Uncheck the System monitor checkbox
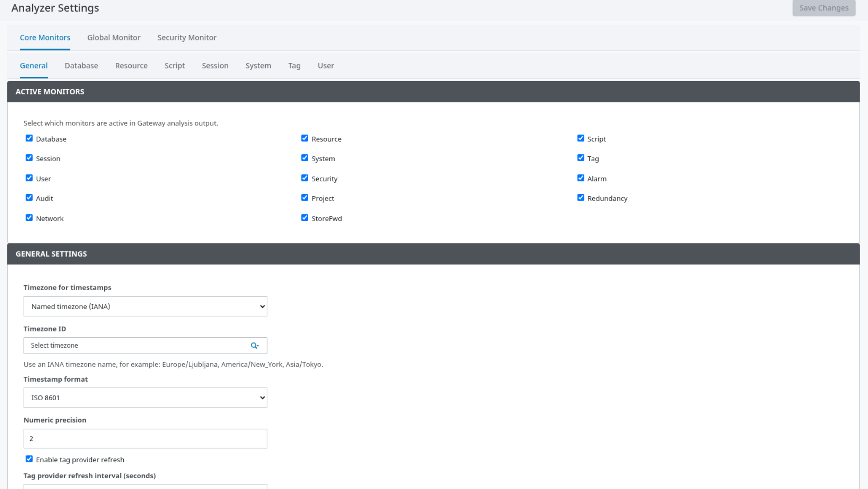Viewport: 868px width, 489px height. click(305, 158)
